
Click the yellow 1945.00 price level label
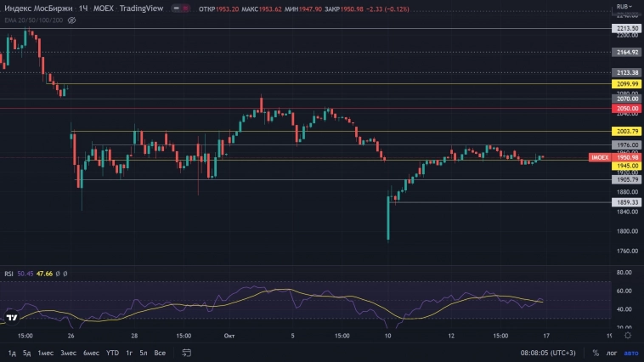pos(627,166)
